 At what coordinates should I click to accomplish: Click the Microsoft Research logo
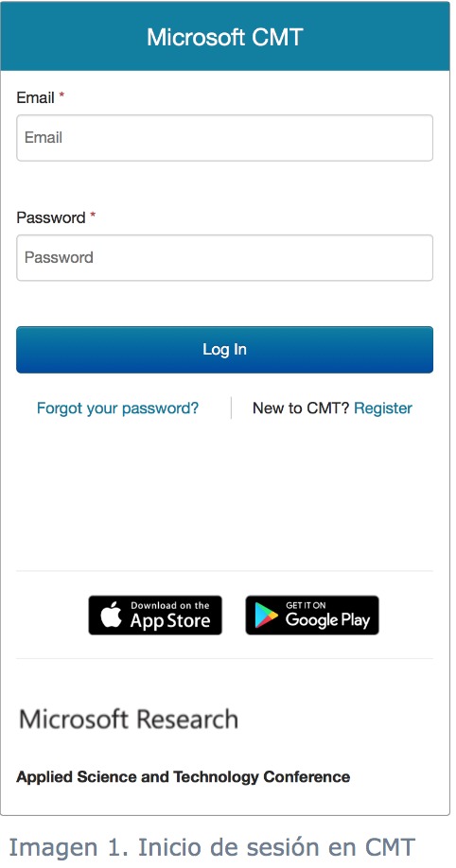[x=129, y=720]
